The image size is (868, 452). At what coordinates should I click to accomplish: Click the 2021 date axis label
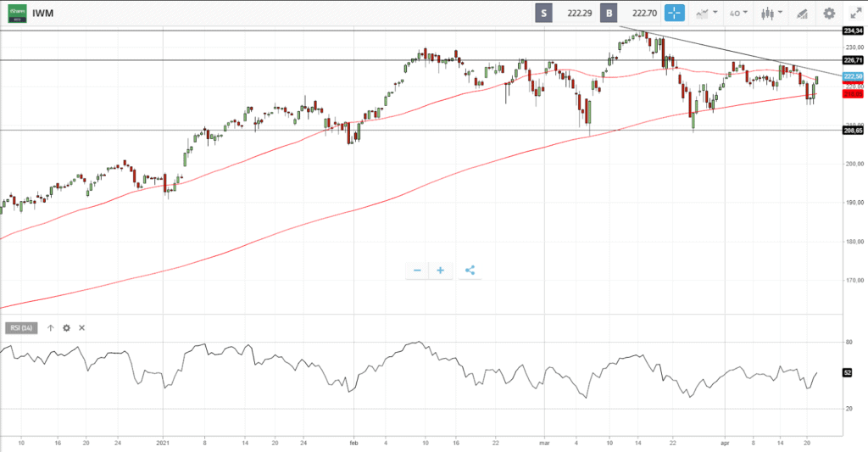click(163, 443)
